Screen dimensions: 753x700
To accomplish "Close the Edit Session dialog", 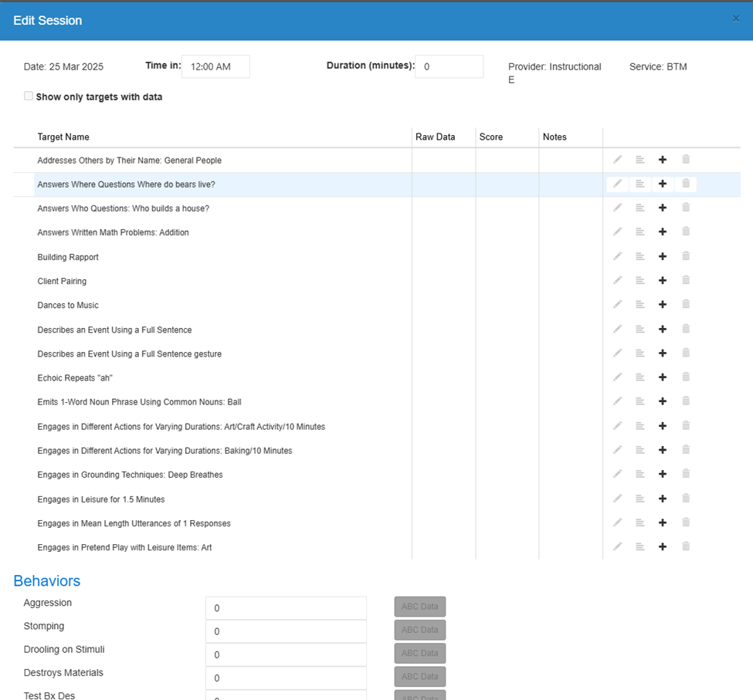I will point(736,19).
